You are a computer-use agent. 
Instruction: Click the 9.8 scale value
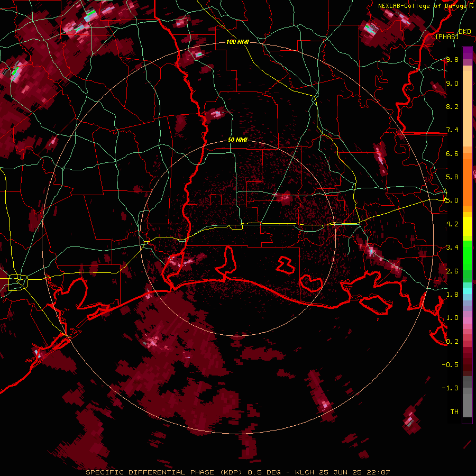452,60
